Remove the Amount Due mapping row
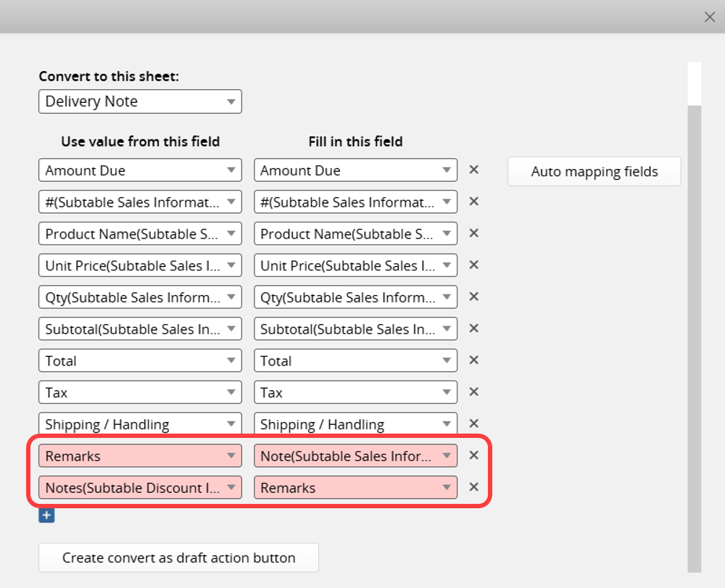Viewport: 725px width, 588px height. (x=473, y=170)
